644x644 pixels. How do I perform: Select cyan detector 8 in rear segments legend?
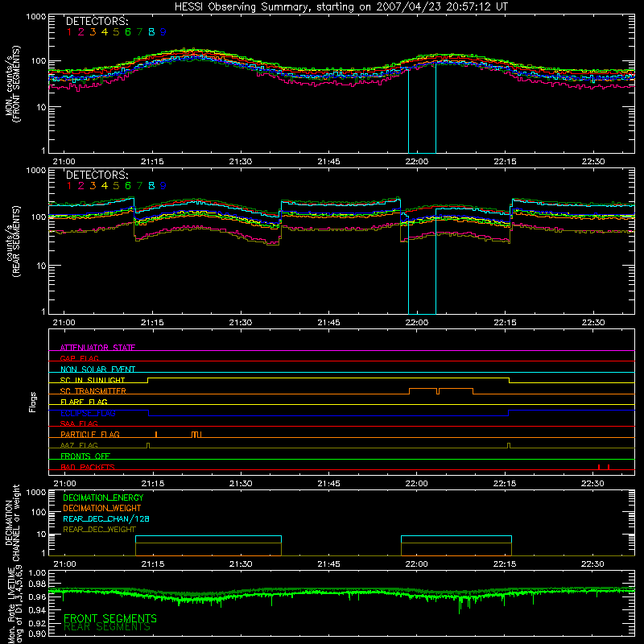click(151, 186)
